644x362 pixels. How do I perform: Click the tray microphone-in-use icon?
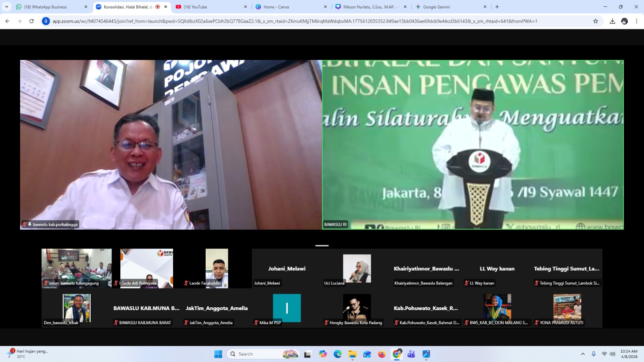click(594, 354)
